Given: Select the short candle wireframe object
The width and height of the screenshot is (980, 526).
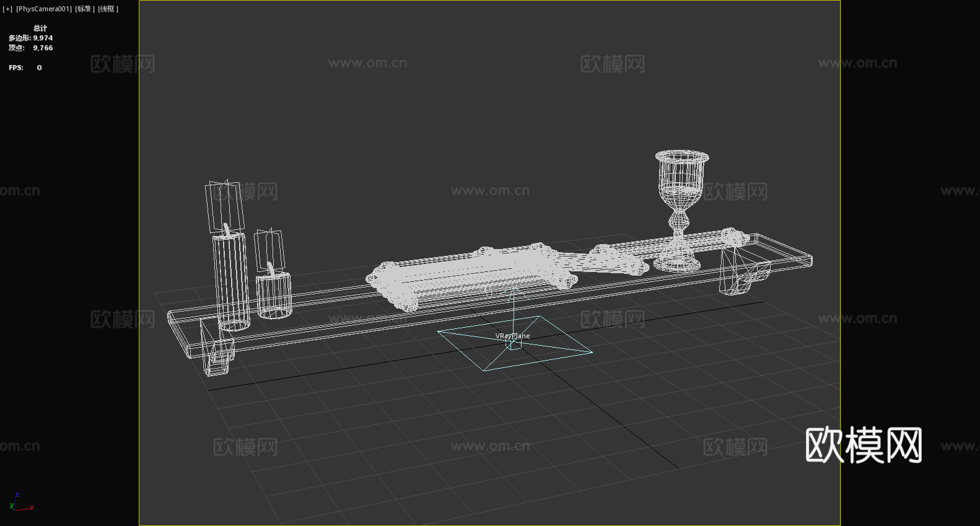Looking at the screenshot, I should click(273, 295).
